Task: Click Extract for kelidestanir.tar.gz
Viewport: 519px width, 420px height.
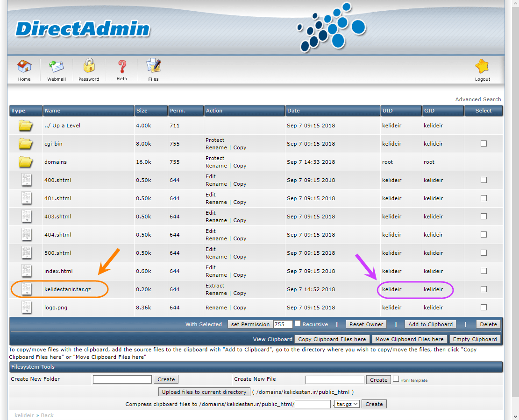Action: pyautogui.click(x=215, y=286)
